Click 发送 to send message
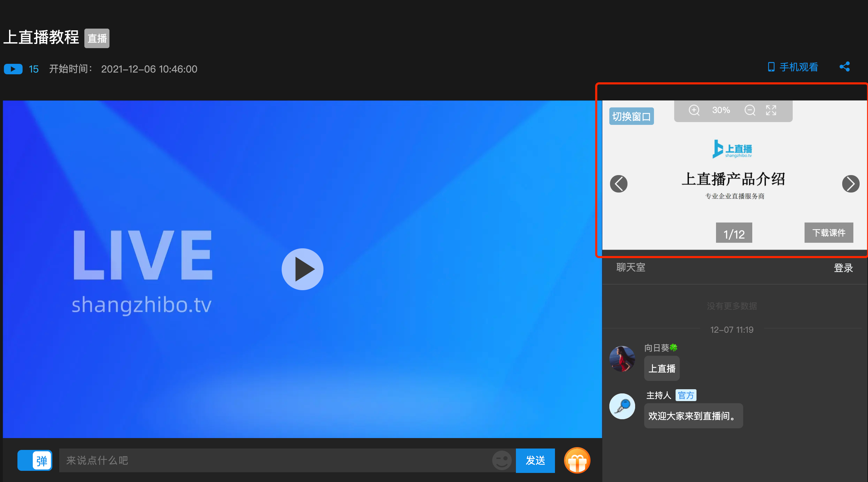Viewport: 868px width, 482px height. (535, 460)
